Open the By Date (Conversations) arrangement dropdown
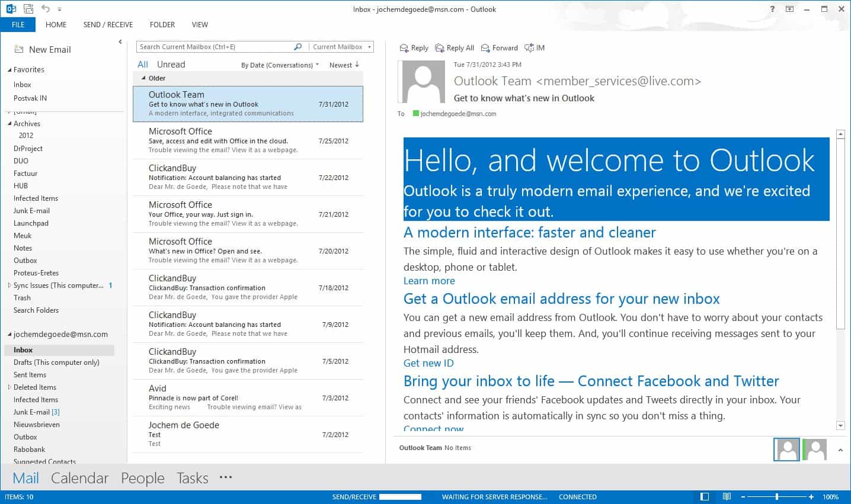Screen dimensions: 851x504 [x=280, y=65]
